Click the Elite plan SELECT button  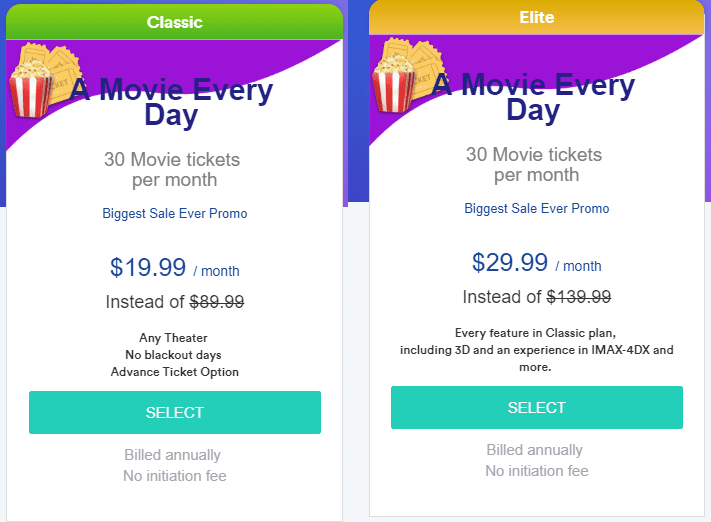536,407
